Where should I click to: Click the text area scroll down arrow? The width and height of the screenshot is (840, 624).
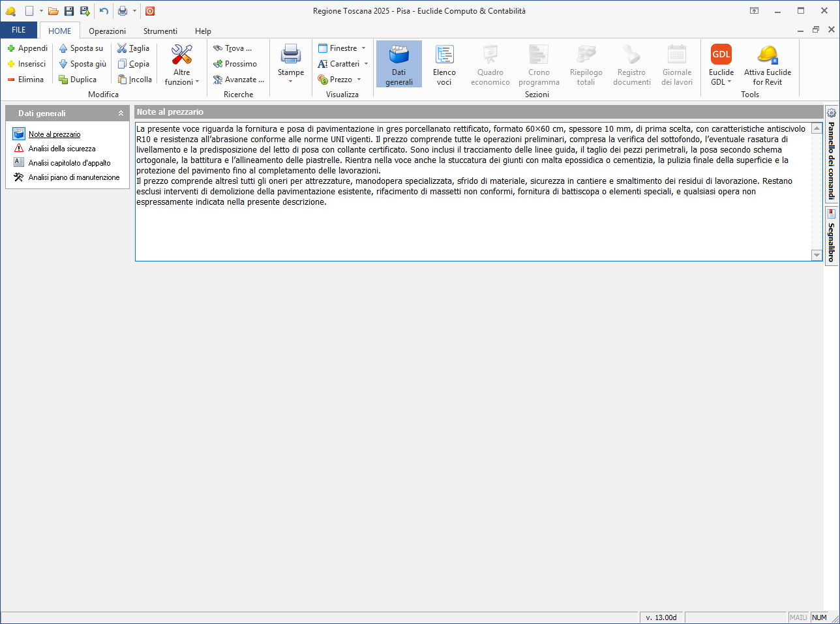[817, 256]
